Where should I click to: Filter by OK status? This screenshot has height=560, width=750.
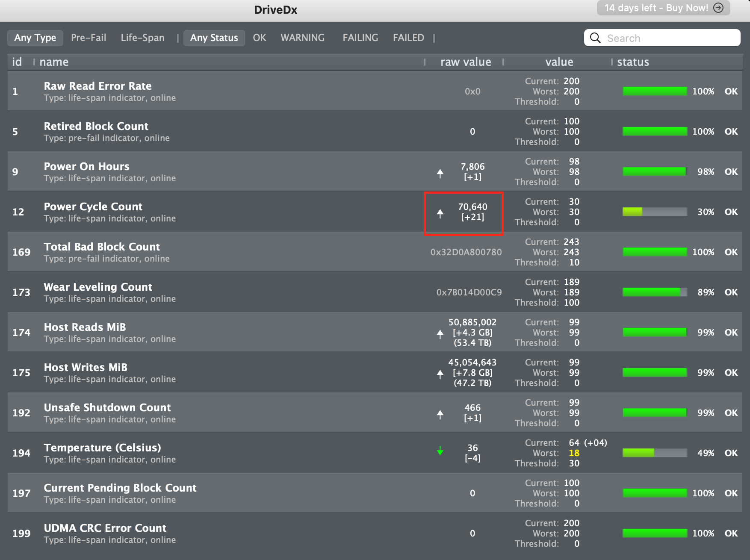click(260, 38)
